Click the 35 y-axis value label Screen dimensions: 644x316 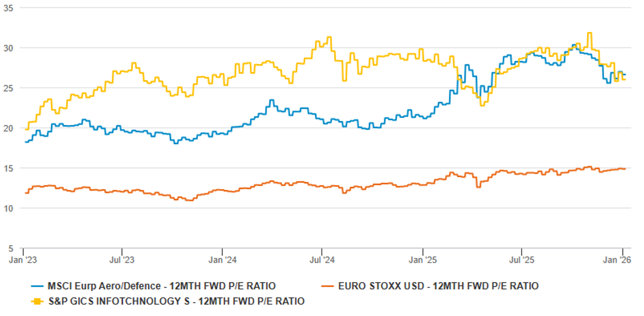(x=10, y=8)
